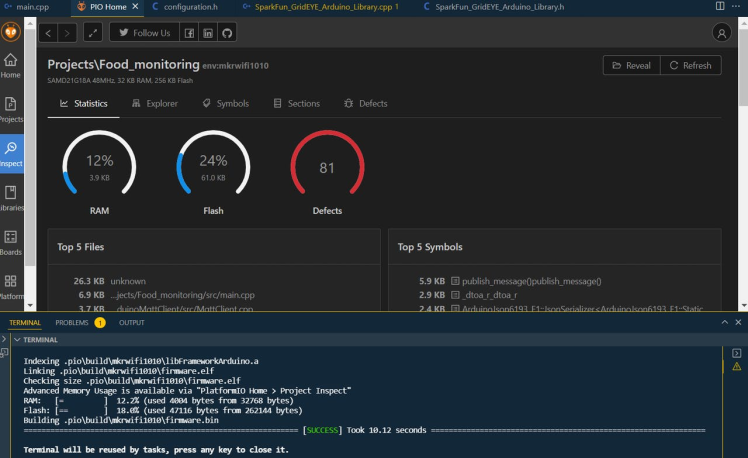Click the Reveal button
The image size is (748, 458).
[630, 66]
